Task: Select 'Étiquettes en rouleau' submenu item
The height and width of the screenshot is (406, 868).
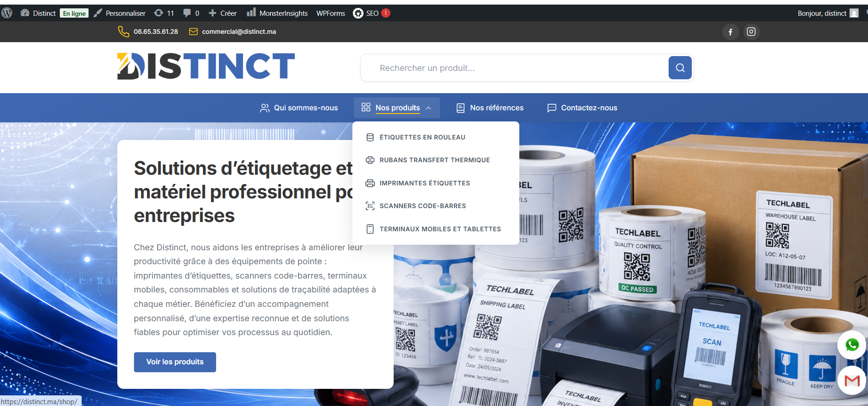Action: click(x=422, y=137)
